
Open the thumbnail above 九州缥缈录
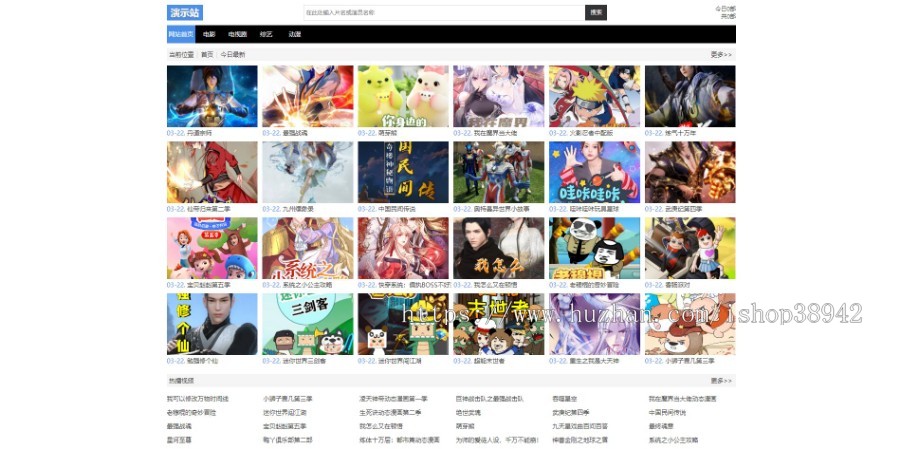click(308, 172)
